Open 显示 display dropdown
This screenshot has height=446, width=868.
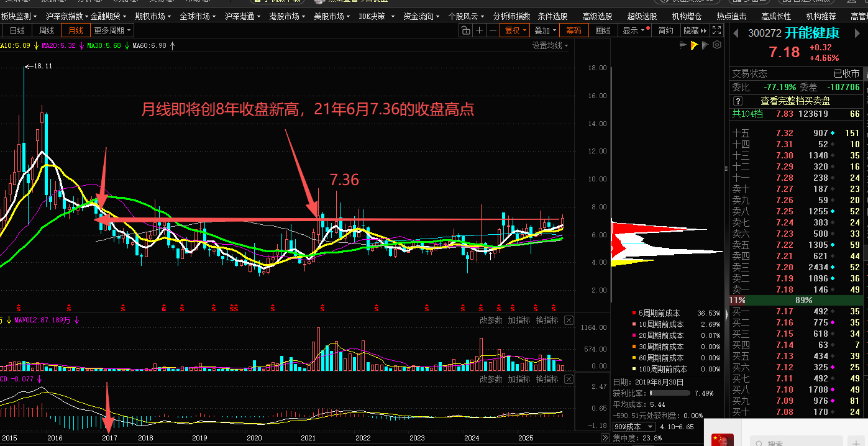[634, 30]
